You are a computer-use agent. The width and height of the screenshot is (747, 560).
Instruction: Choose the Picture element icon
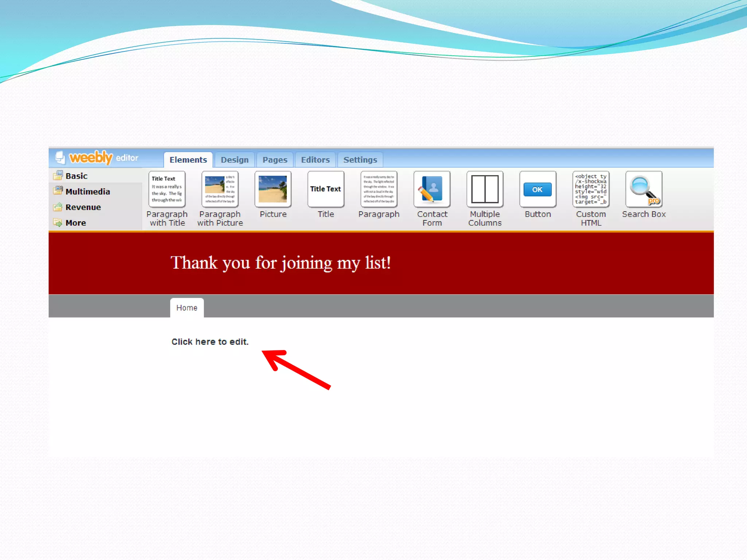click(x=273, y=189)
